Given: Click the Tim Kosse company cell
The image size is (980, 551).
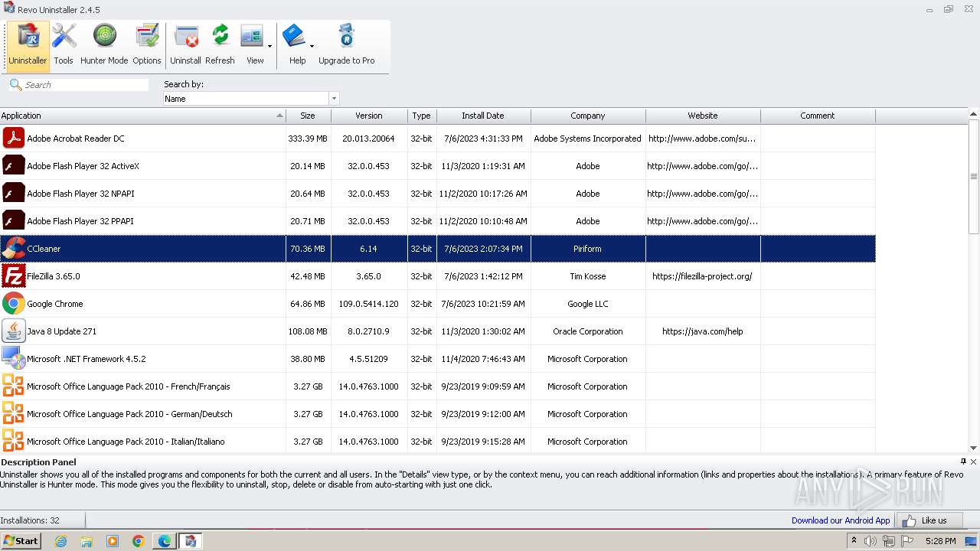Looking at the screenshot, I should point(588,276).
